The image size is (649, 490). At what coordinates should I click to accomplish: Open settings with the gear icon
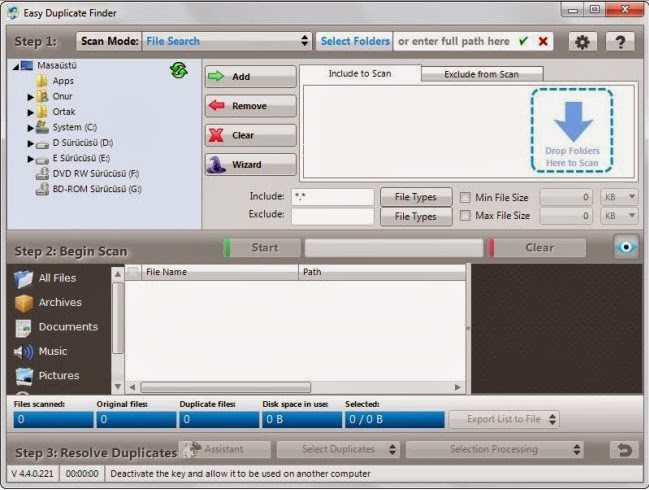click(x=582, y=41)
